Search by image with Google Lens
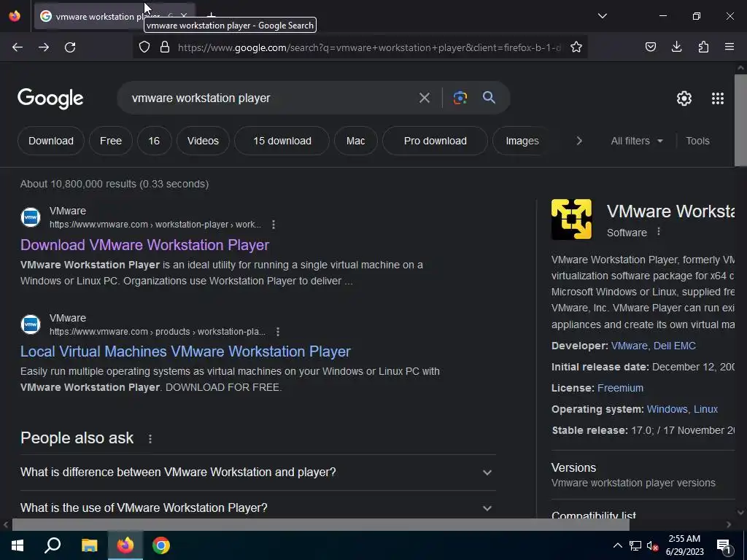This screenshot has height=560, width=747. click(x=460, y=98)
